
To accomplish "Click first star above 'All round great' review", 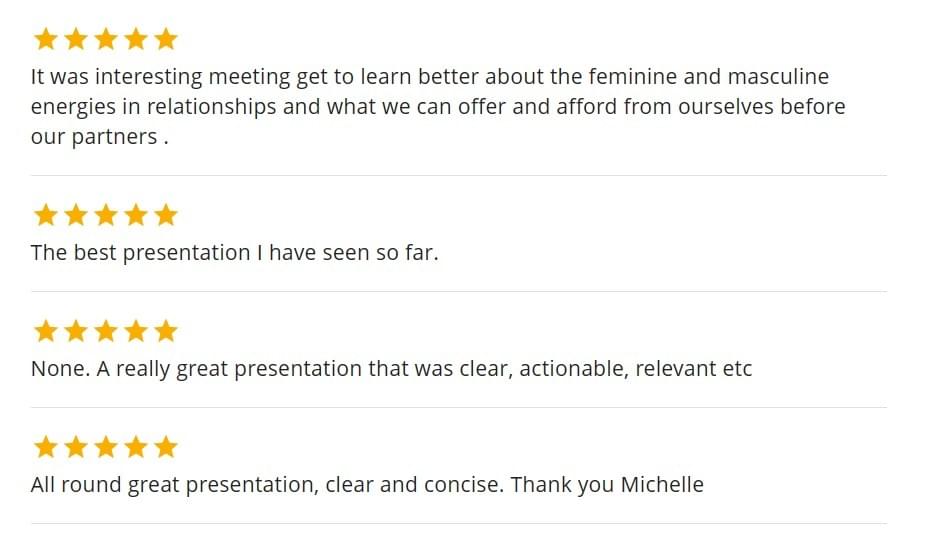I will click(x=45, y=447).
